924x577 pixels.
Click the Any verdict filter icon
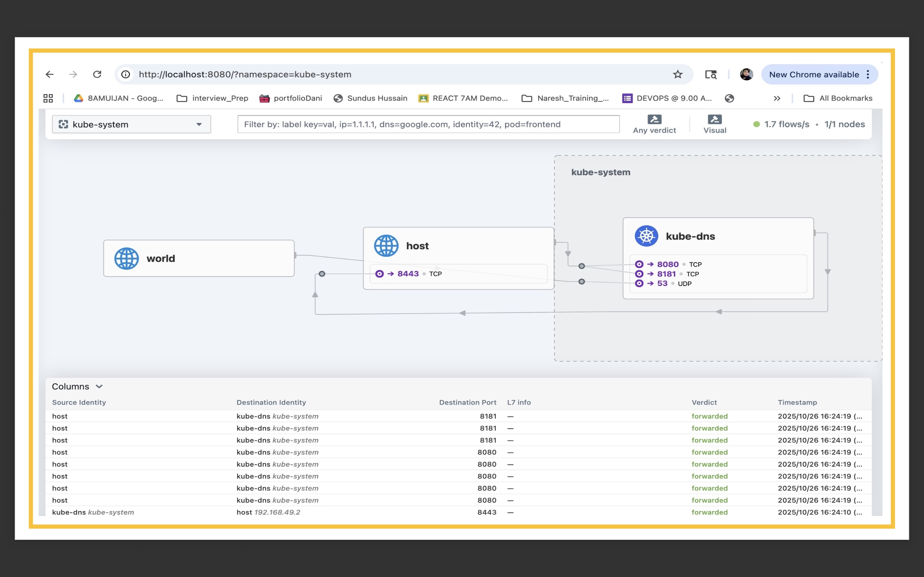[x=654, y=119]
